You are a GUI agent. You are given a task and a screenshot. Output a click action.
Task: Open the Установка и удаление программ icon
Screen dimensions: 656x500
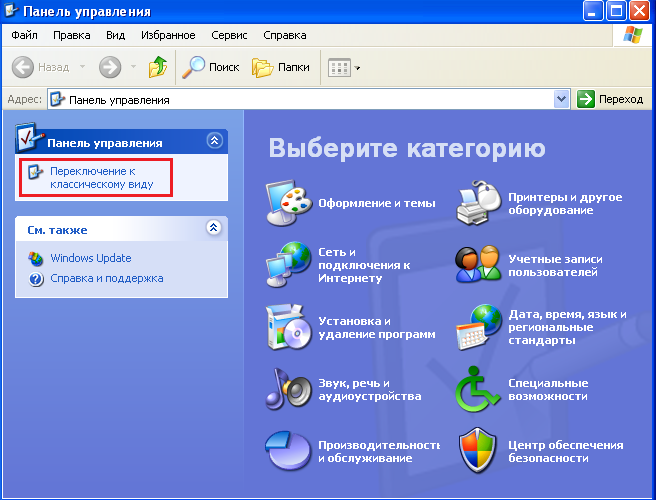pyautogui.click(x=288, y=327)
